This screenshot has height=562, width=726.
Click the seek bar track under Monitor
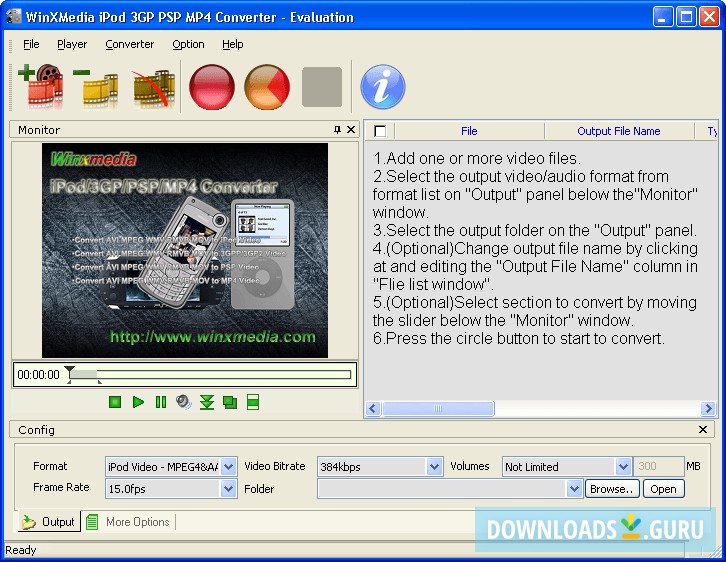tap(211, 374)
